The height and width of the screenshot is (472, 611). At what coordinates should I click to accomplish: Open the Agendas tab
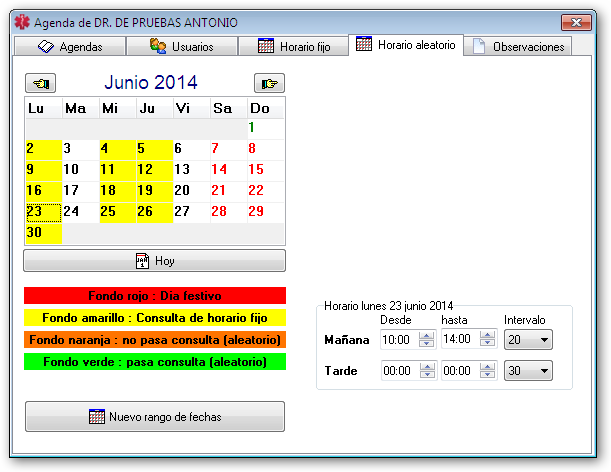[70, 46]
